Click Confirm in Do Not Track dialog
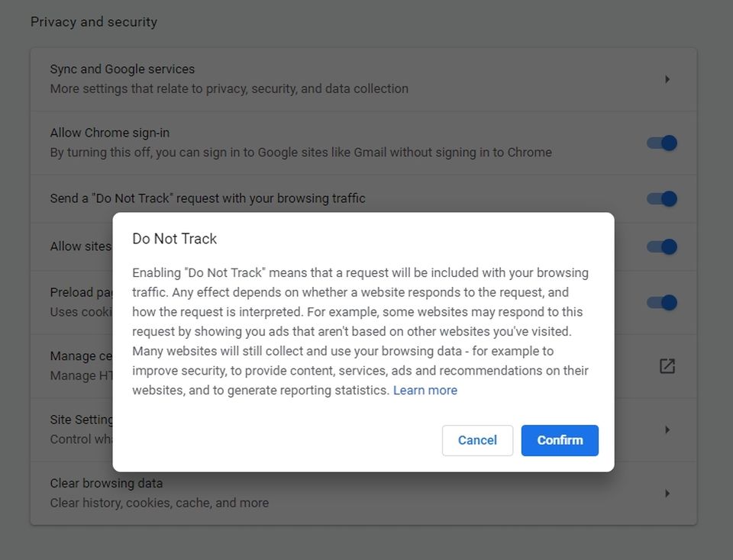Viewport: 733px width, 560px height. coord(560,440)
